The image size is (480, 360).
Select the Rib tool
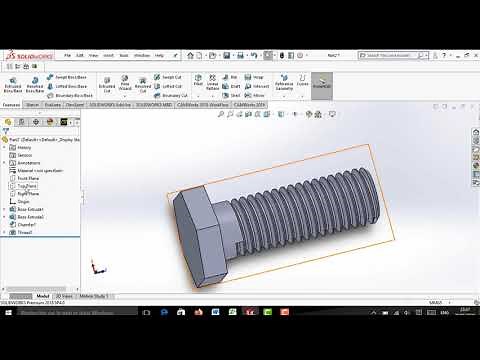pyautogui.click(x=230, y=77)
